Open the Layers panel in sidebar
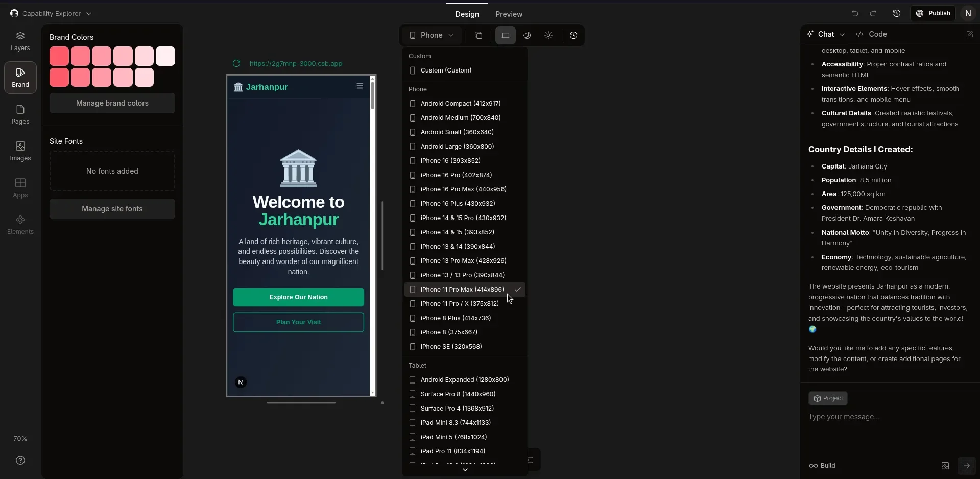The width and height of the screenshot is (980, 479). 20,41
